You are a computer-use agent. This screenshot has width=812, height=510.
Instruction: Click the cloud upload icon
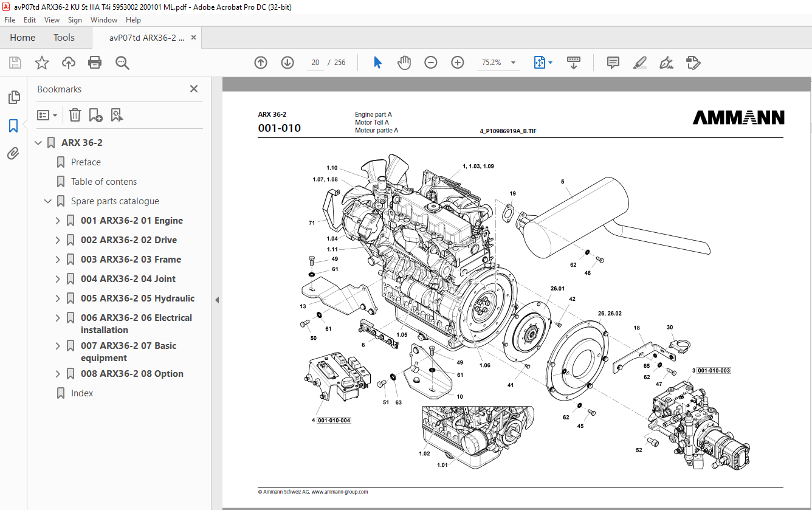(69, 63)
